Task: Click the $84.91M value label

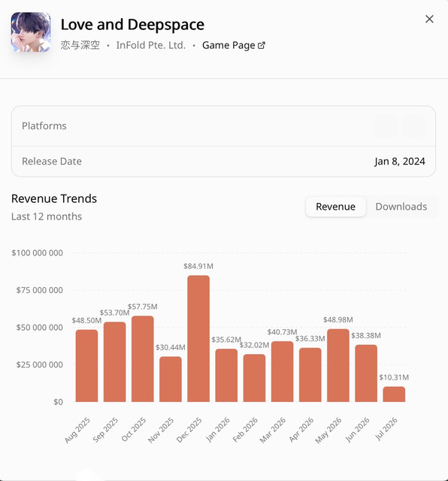Action: (198, 266)
